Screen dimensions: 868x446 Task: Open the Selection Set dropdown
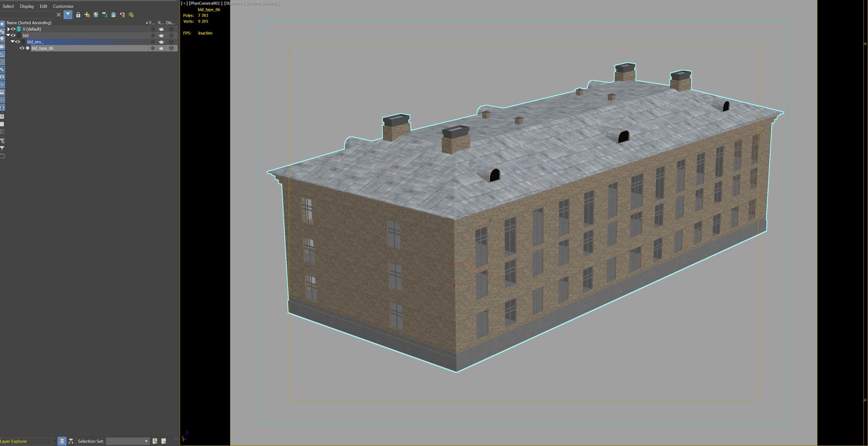click(127, 441)
